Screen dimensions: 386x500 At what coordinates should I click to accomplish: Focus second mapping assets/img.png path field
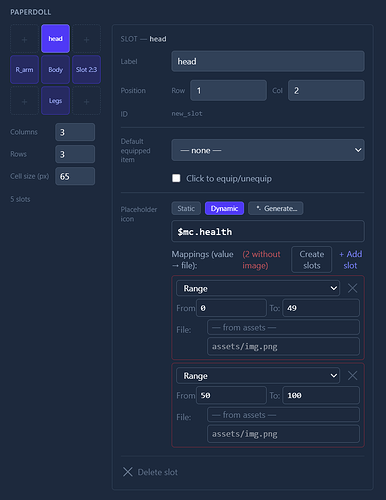[x=283, y=434]
